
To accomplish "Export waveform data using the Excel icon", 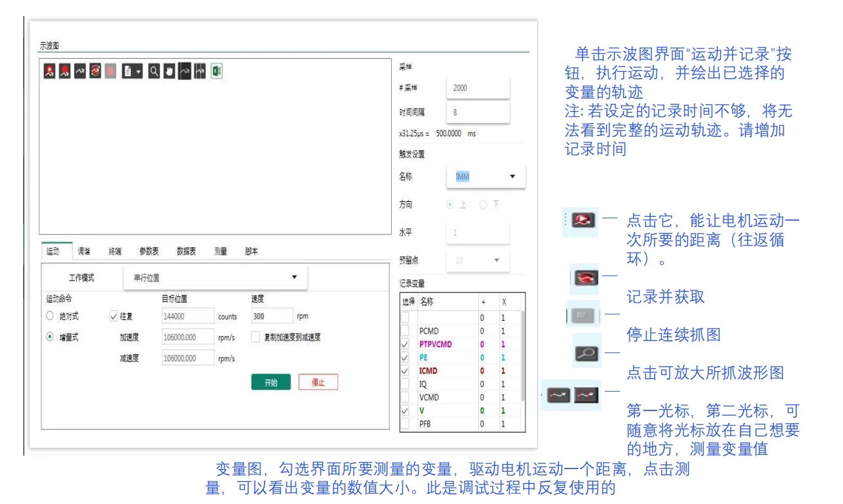I will click(216, 71).
